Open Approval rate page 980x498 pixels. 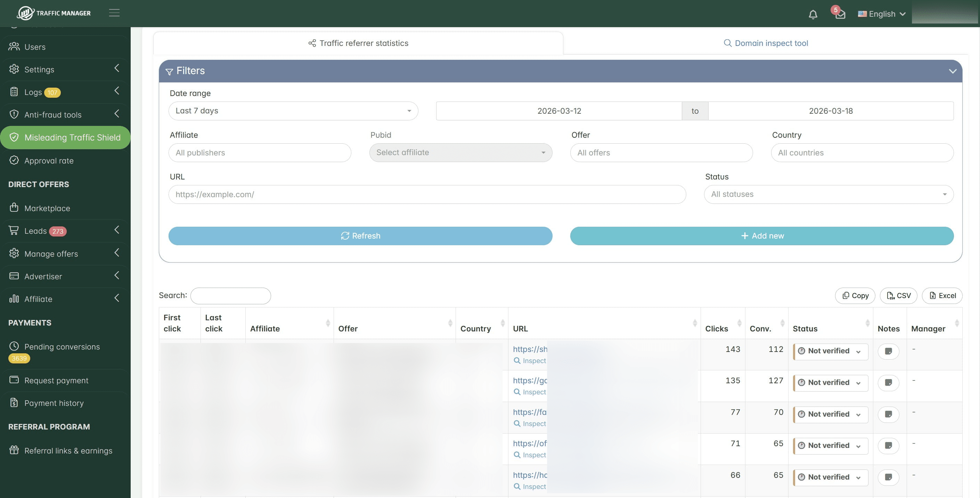(65, 161)
